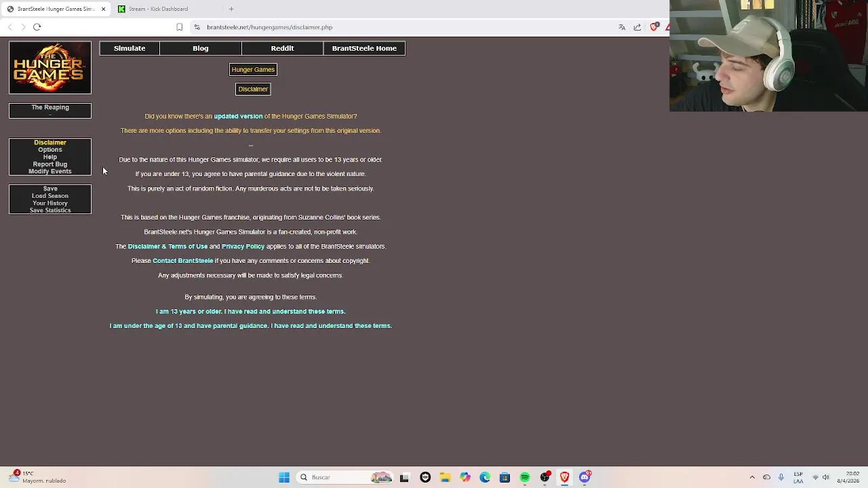Open the Wi-Fi network tray icon
Viewport: 868px width, 488px height.
pos(815,477)
